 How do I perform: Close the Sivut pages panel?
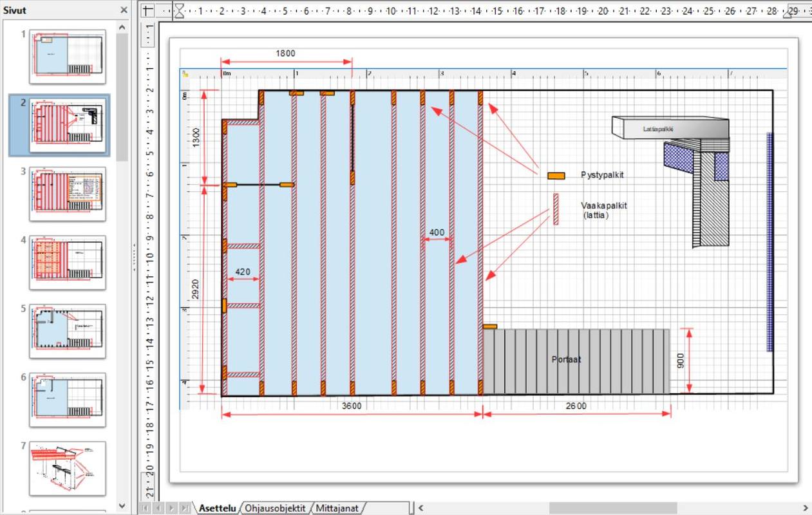pyautogui.click(x=124, y=10)
